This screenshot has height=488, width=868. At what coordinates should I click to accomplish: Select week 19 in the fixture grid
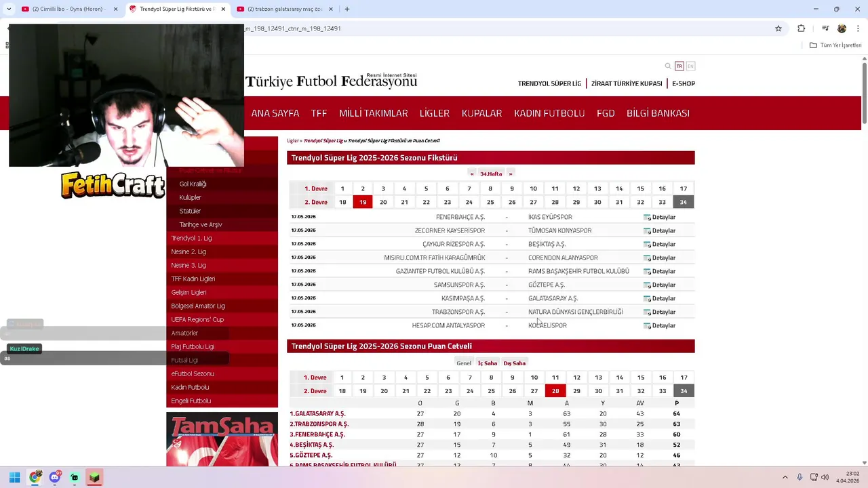363,202
